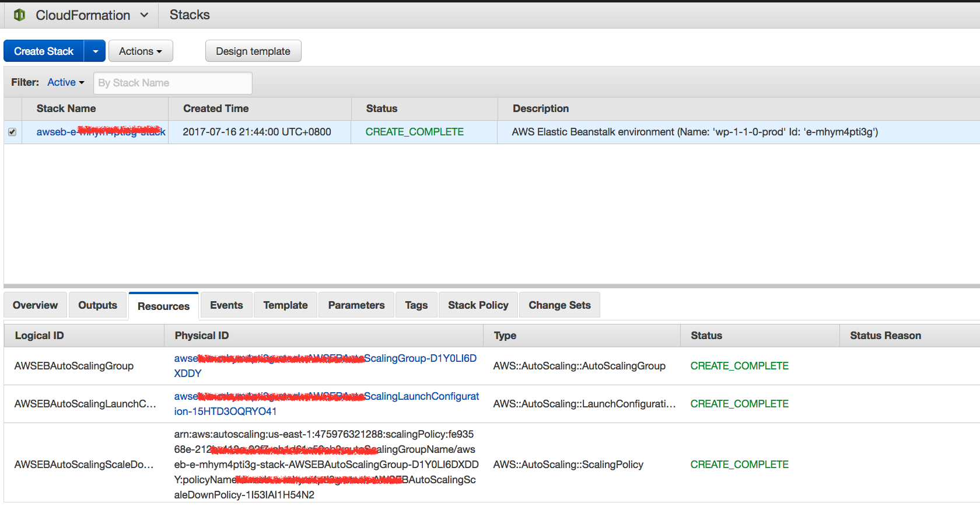Select the AWS::AutoScaling::ScalingPolicy type cell

point(568,465)
